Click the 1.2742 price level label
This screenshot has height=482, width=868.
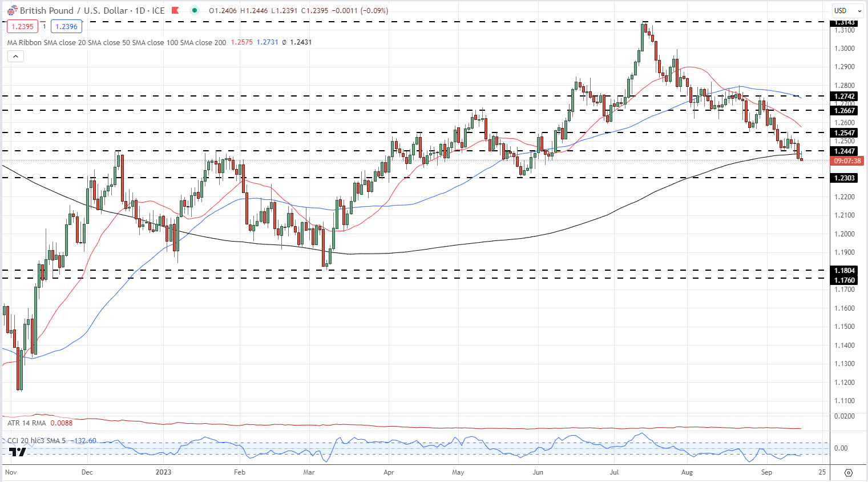coord(845,97)
